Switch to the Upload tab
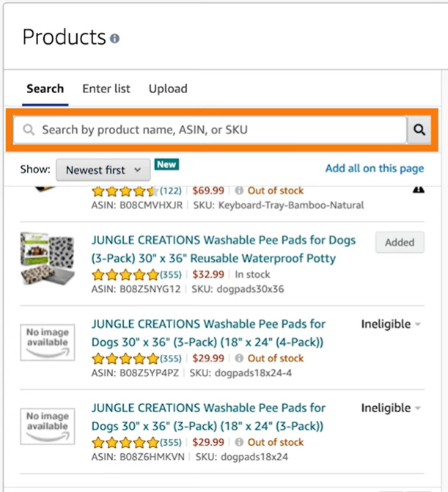 tap(168, 89)
